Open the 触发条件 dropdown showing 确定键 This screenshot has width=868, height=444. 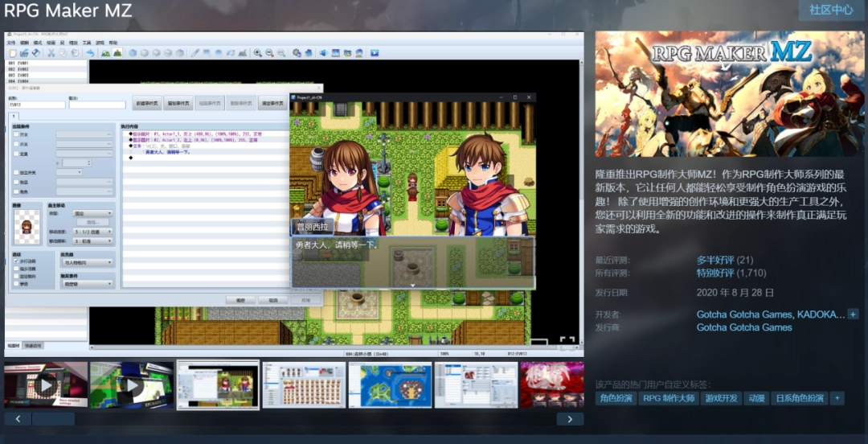point(87,284)
